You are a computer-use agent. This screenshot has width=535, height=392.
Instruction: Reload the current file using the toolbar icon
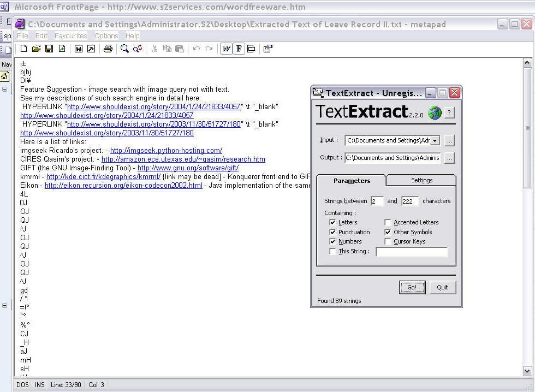click(62, 49)
